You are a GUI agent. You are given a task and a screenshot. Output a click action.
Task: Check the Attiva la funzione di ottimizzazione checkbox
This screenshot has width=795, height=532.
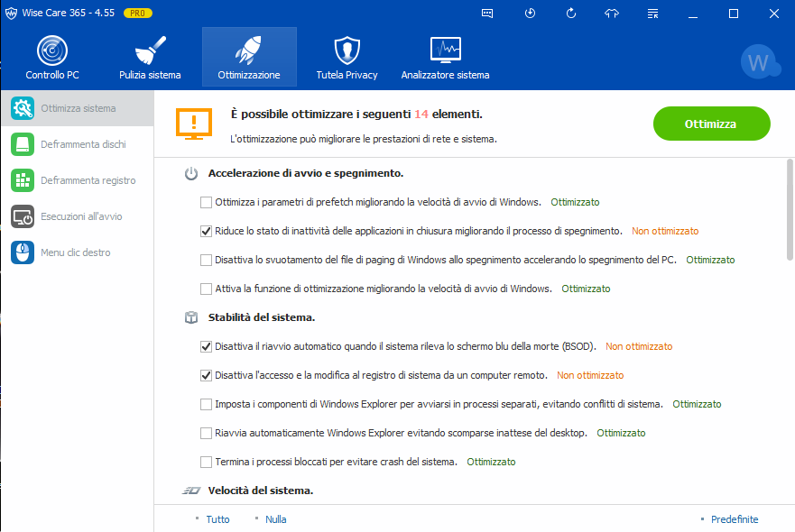[206, 289]
